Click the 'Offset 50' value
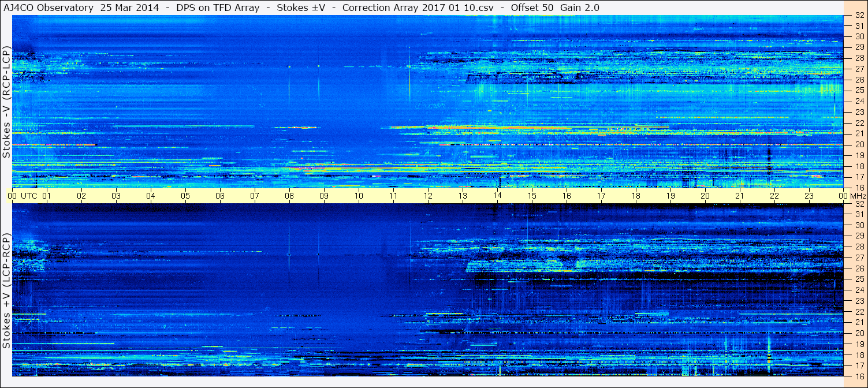The image size is (868, 388). pyautogui.click(x=532, y=8)
